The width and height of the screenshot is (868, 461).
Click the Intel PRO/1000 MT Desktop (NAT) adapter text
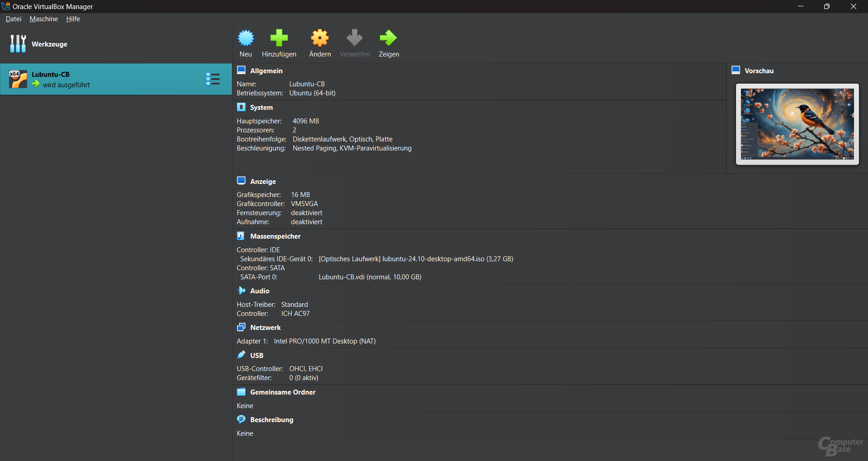click(325, 341)
